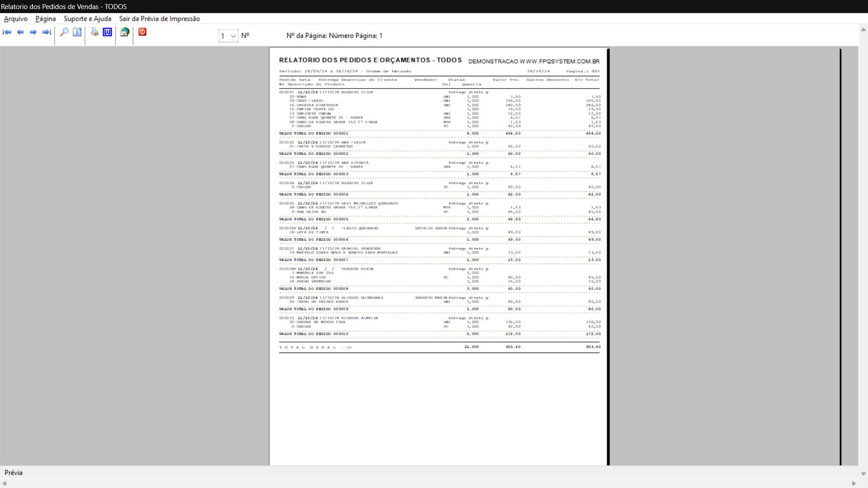Send report by email globe icon
This screenshot has width=868, height=488.
click(x=125, y=32)
